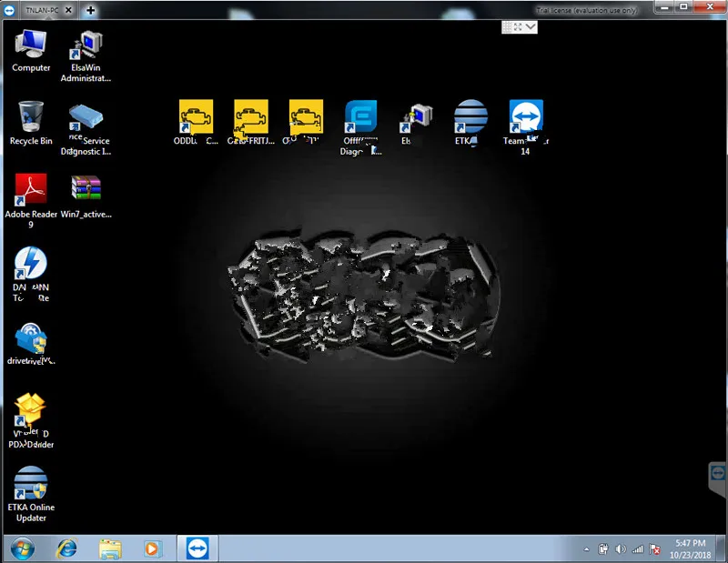
Task: Launch Internet Explorer from the taskbar
Action: pyautogui.click(x=66, y=549)
